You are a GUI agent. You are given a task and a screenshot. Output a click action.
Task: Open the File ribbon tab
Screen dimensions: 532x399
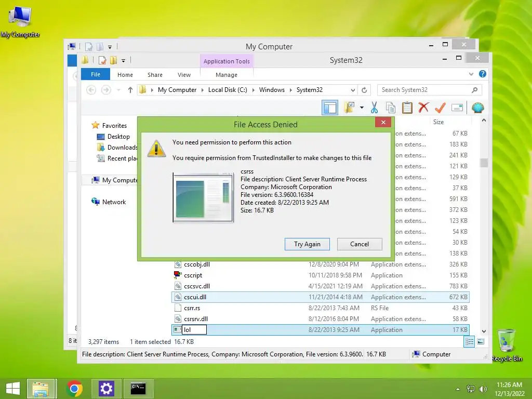[96, 74]
